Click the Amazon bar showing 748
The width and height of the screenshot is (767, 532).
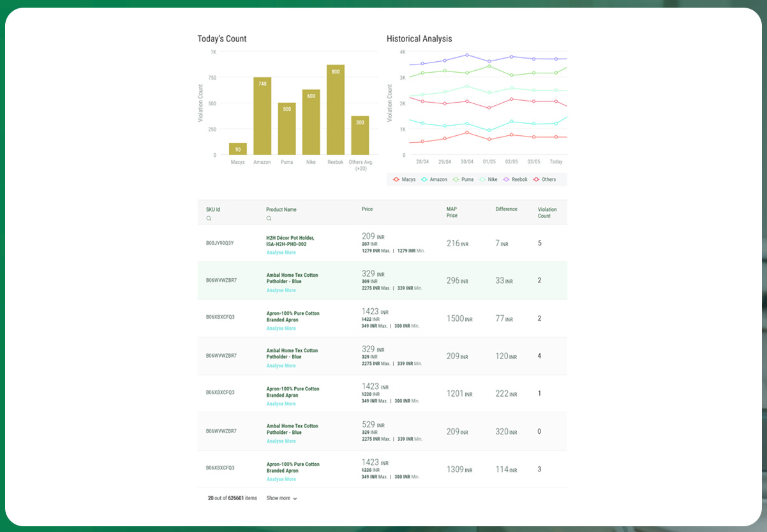tap(262, 116)
